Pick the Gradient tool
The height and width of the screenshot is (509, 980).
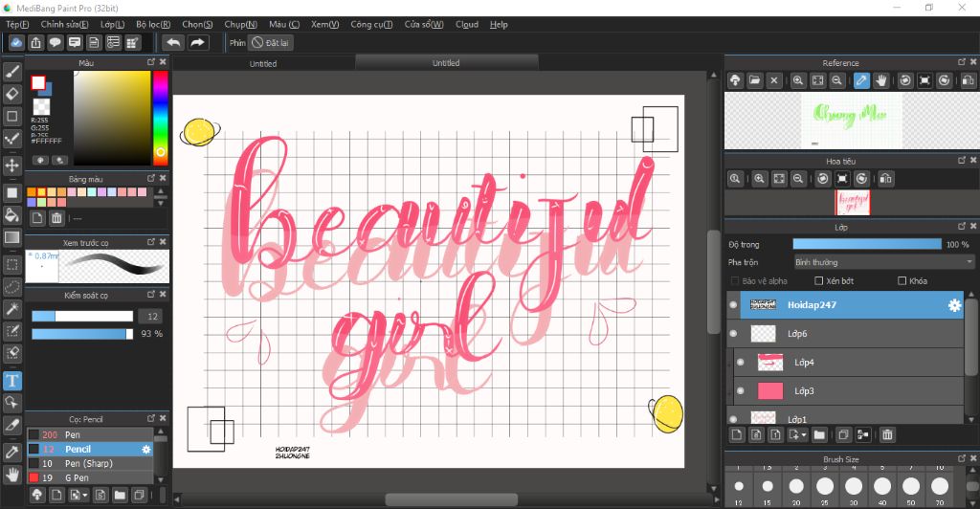point(11,237)
